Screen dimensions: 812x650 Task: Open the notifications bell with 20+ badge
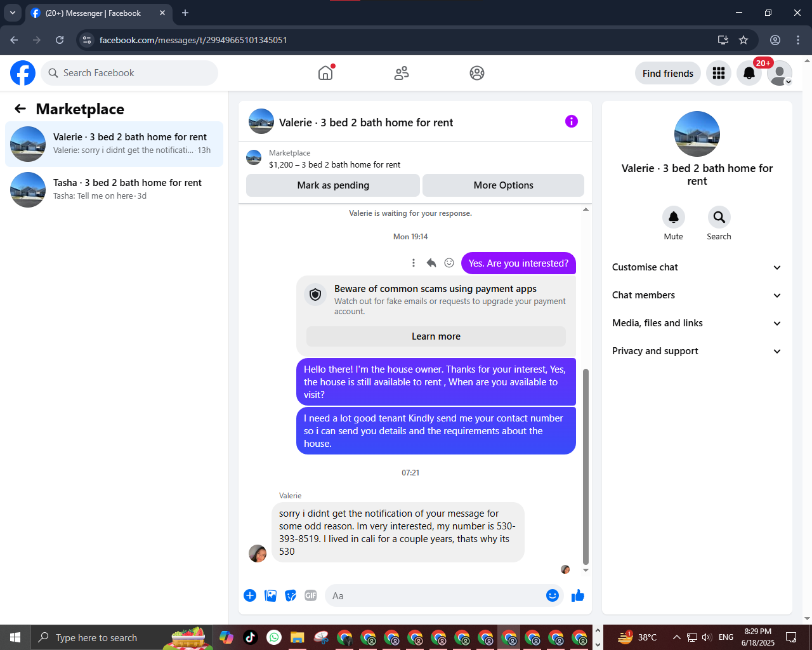tap(749, 73)
